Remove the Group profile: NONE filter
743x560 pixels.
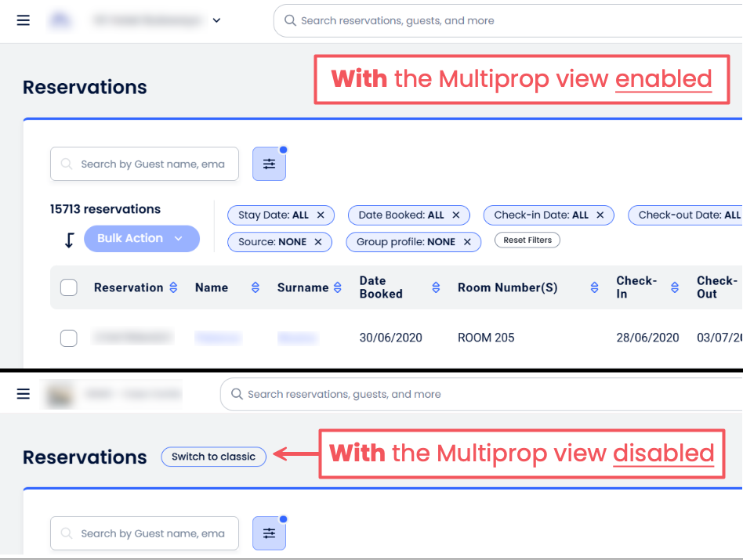coord(468,242)
